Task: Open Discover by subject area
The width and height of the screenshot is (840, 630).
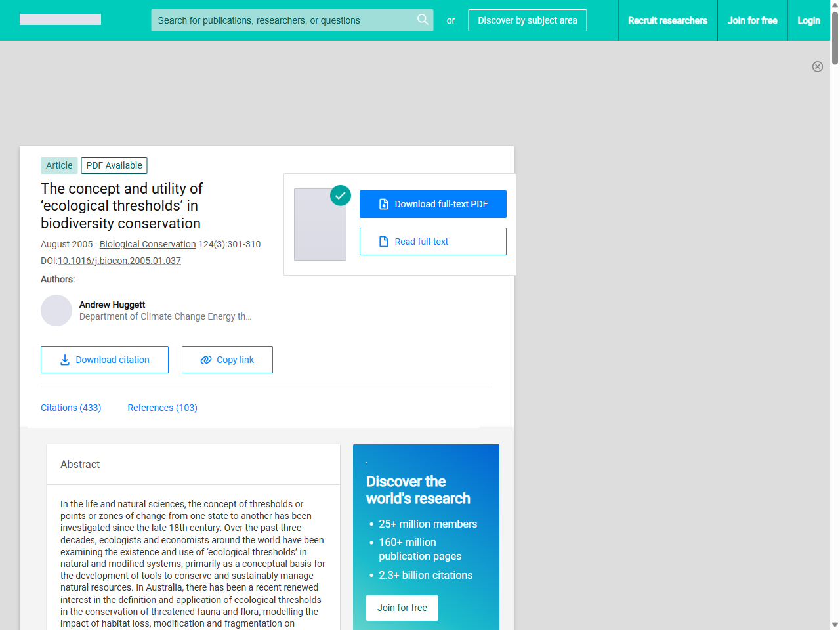Action: [528, 20]
